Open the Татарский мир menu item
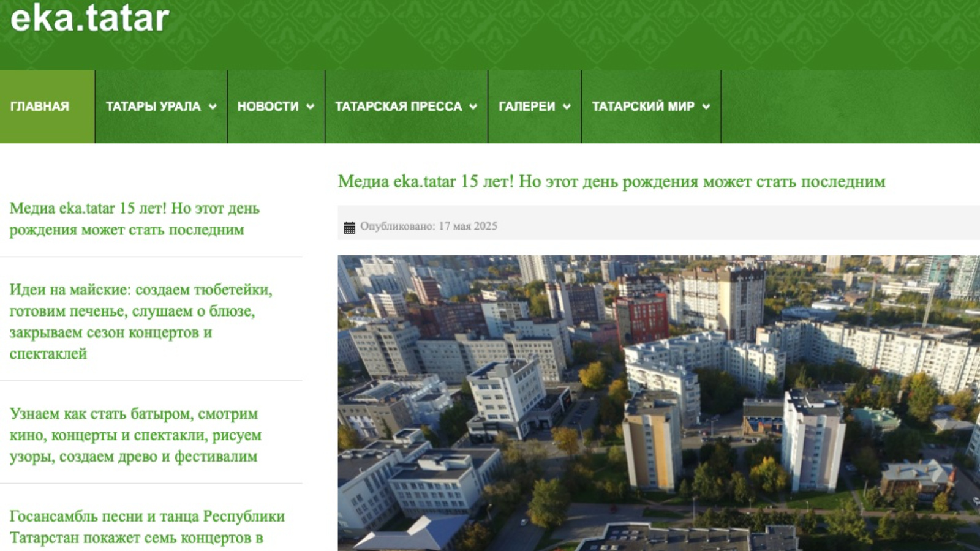The width and height of the screenshot is (980, 551). 643,107
